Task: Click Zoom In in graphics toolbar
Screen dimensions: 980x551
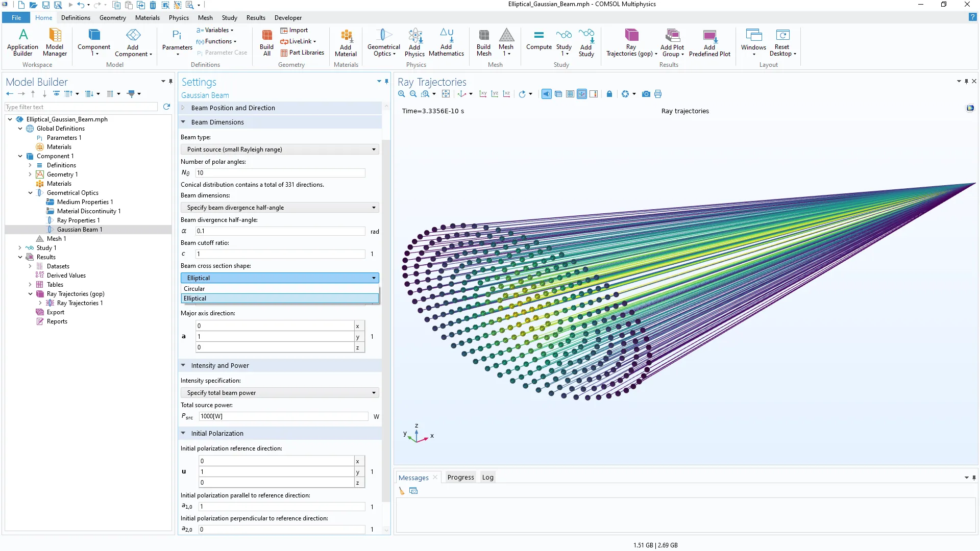Action: [x=402, y=94]
